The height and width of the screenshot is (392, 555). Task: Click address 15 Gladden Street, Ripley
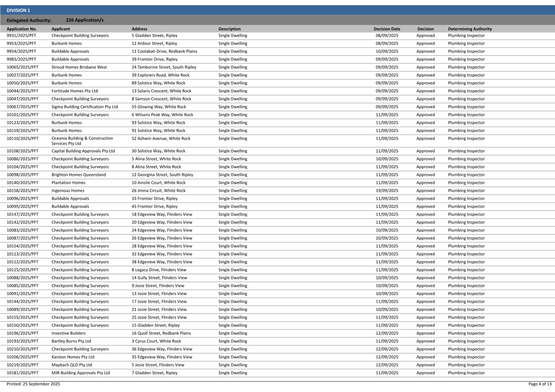156,325
